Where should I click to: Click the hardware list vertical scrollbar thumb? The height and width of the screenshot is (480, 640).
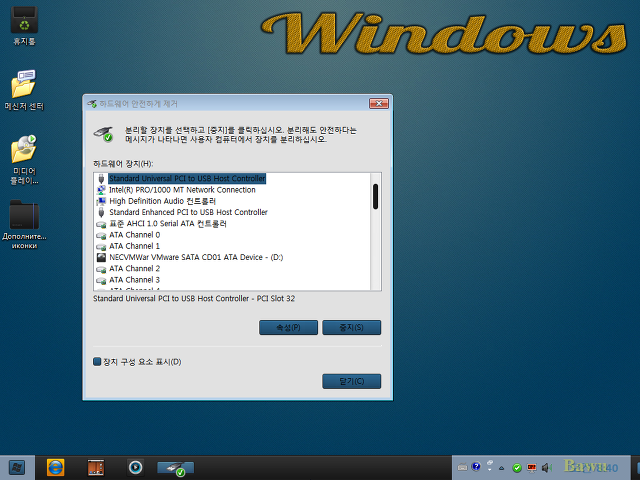click(376, 196)
